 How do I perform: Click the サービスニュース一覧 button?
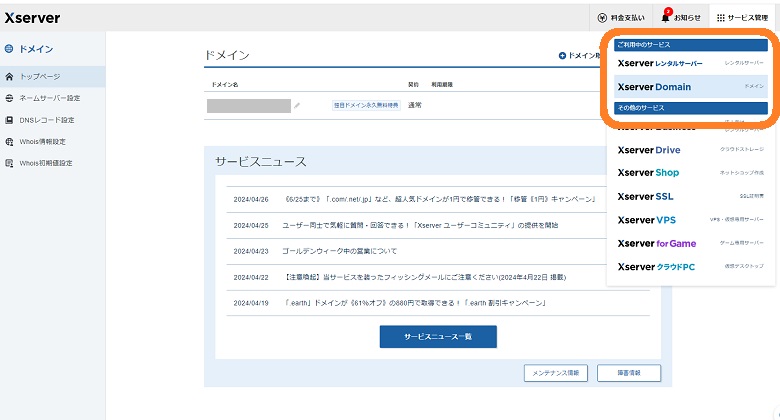coord(438,337)
